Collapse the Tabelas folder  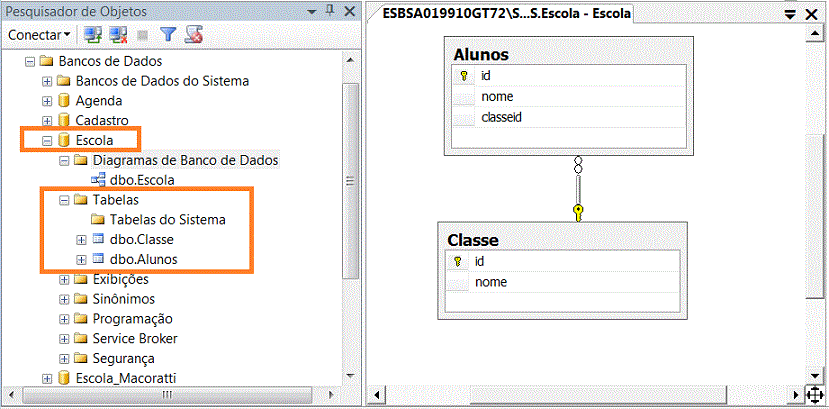[x=64, y=200]
